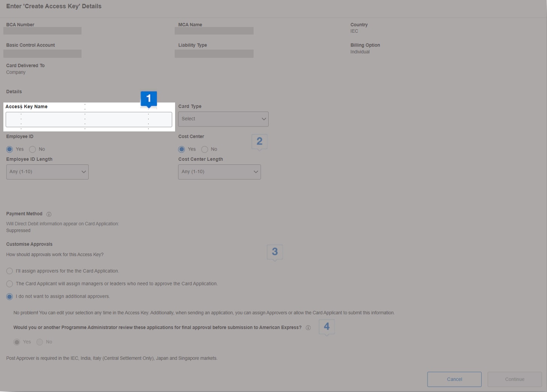Click step marker 4 near the review question
547x392 pixels.
[x=326, y=327]
